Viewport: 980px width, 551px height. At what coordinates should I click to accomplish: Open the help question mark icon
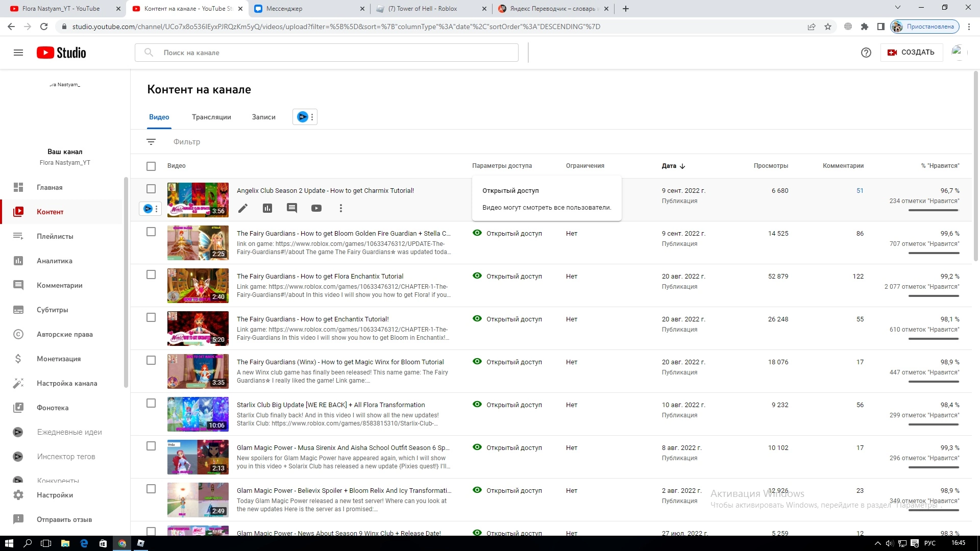point(866,53)
